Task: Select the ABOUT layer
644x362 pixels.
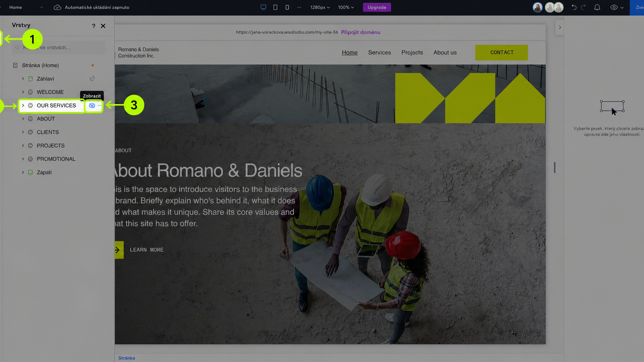Action: [46, 119]
